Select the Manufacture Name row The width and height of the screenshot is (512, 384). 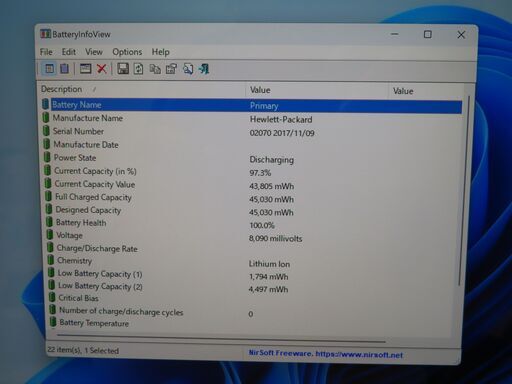coord(252,119)
